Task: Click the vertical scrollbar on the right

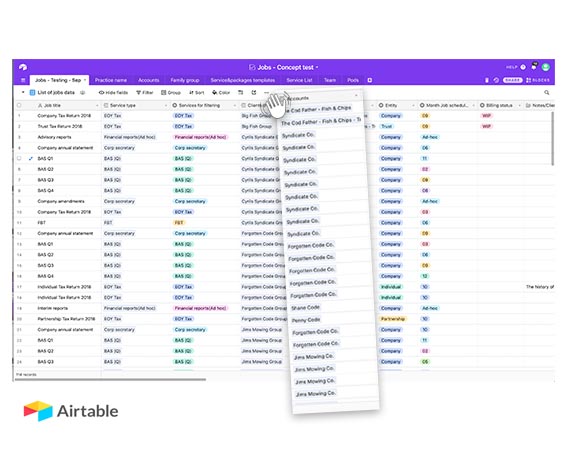Action: [553, 139]
